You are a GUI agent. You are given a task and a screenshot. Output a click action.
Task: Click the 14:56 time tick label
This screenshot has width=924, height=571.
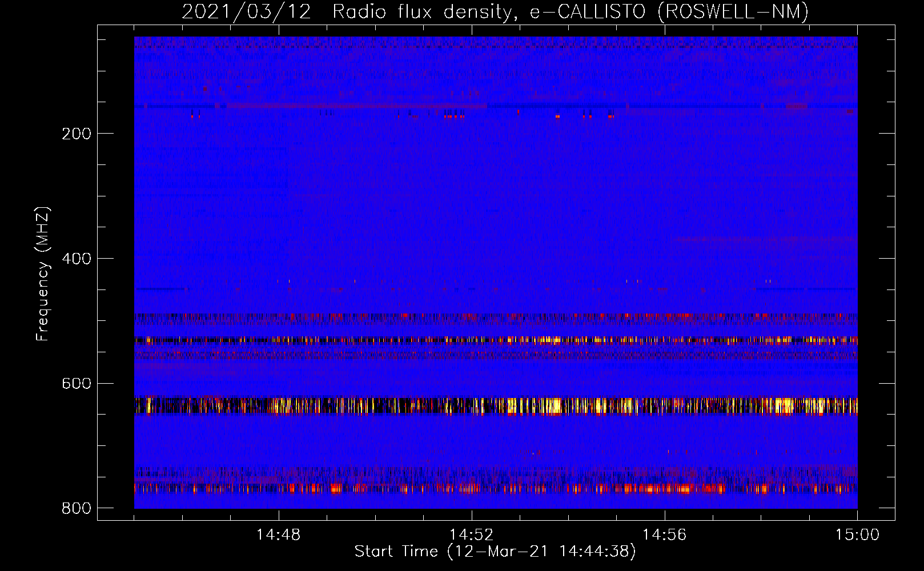(665, 535)
